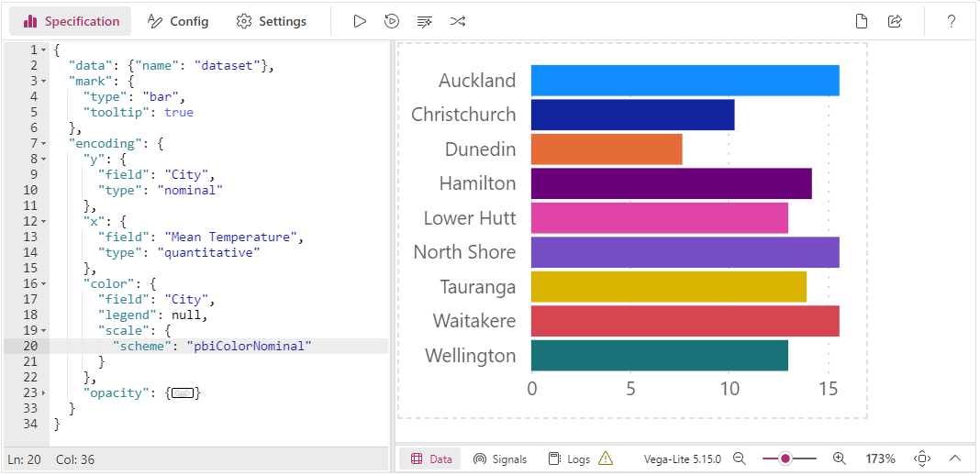Click the Vega-Lite 5.15.0 version label

683,458
